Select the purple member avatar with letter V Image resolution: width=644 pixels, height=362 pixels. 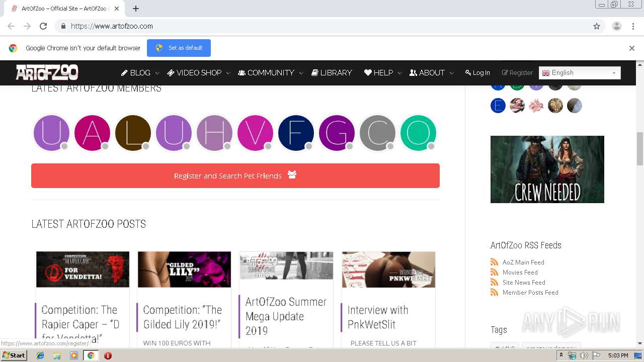pyautogui.click(x=255, y=133)
